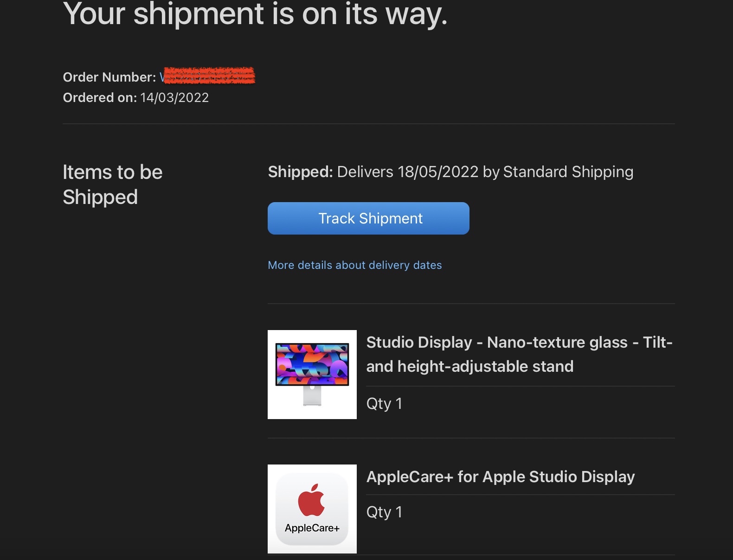Click the Items to be Shipped heading
733x560 pixels.
(x=112, y=185)
